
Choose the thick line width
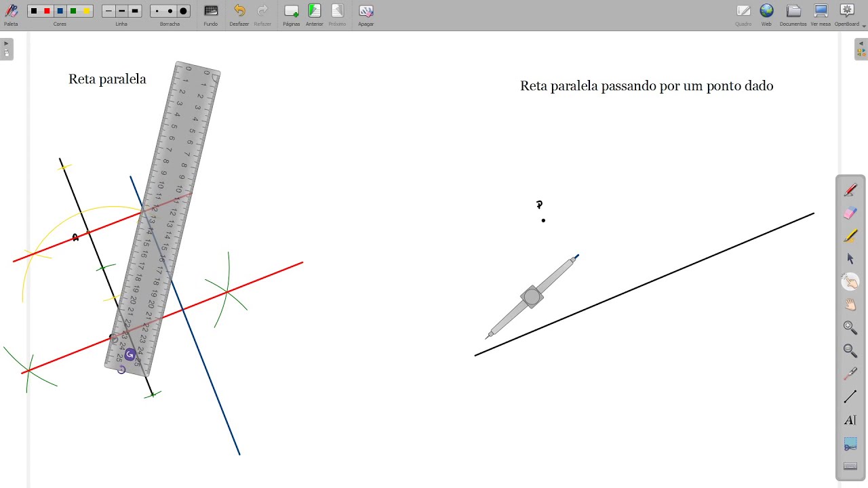[x=135, y=11]
